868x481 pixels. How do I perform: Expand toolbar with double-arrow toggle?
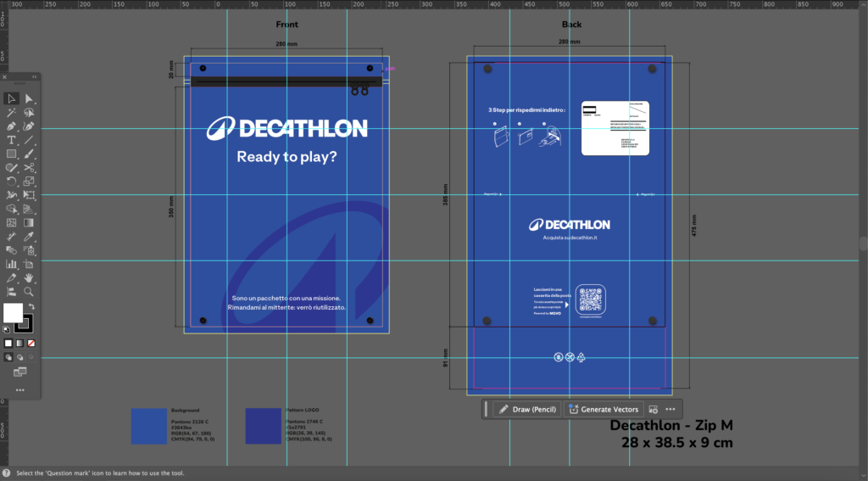(35, 77)
